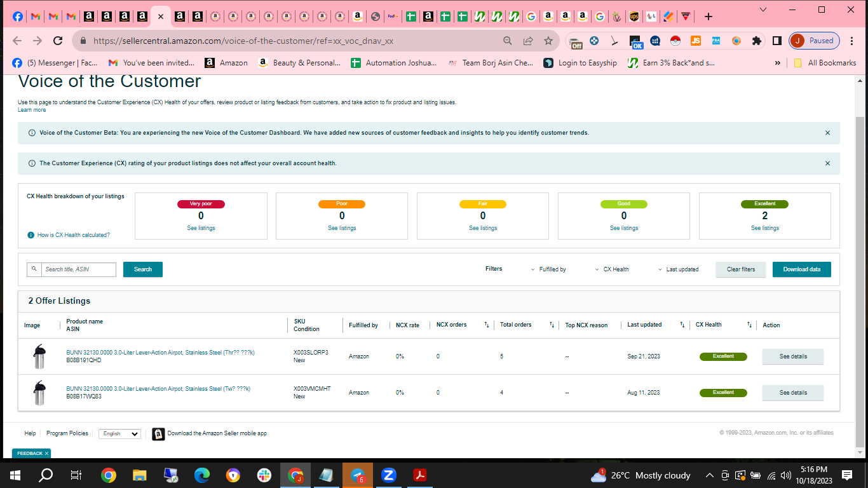The image size is (868, 488).
Task: Open the English language dropdown
Action: 119,434
